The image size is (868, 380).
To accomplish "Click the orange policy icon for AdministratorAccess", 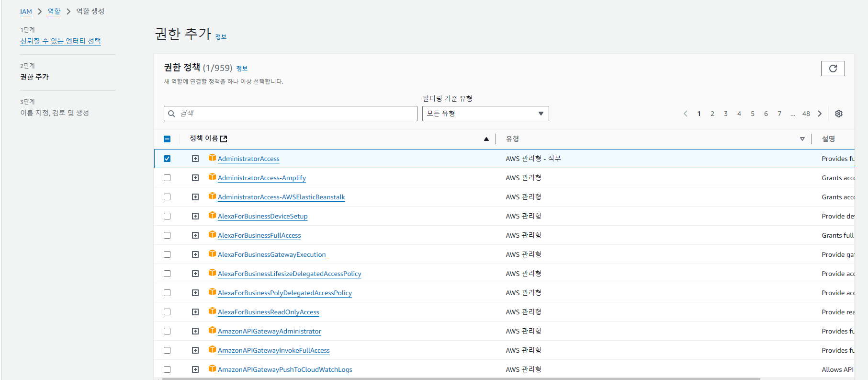I will (x=212, y=158).
